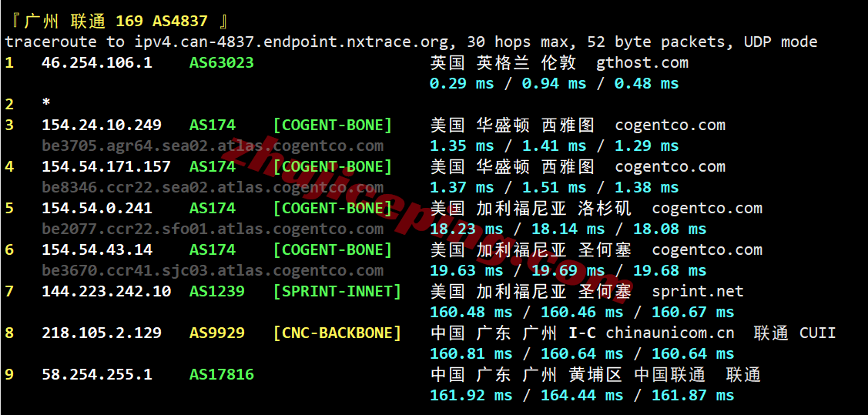Click the header '广州 联通 169 AS4837'
This screenshot has height=415, width=868.
tap(116, 22)
